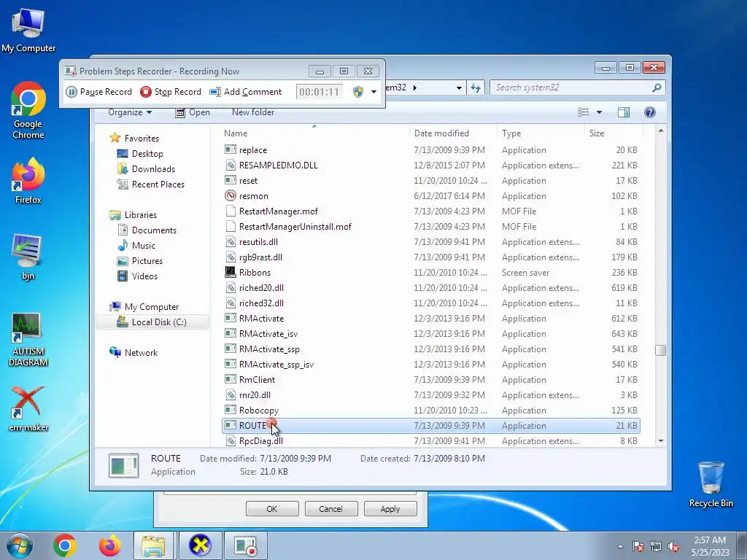Click Add Comment in recorder
747x560 pixels.
point(246,91)
